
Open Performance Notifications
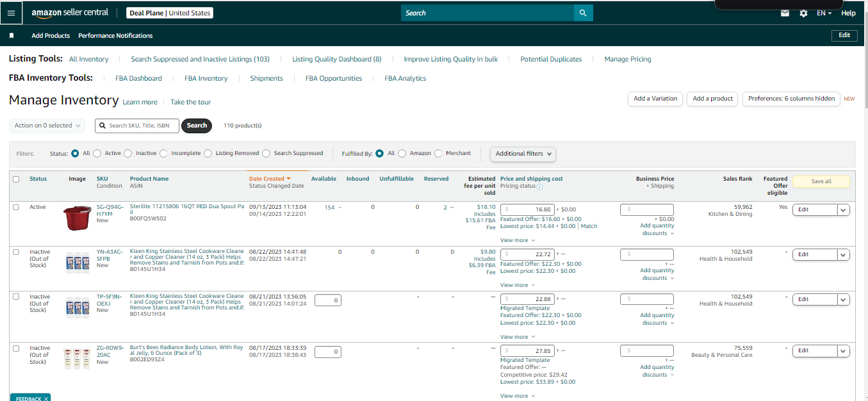coord(115,36)
